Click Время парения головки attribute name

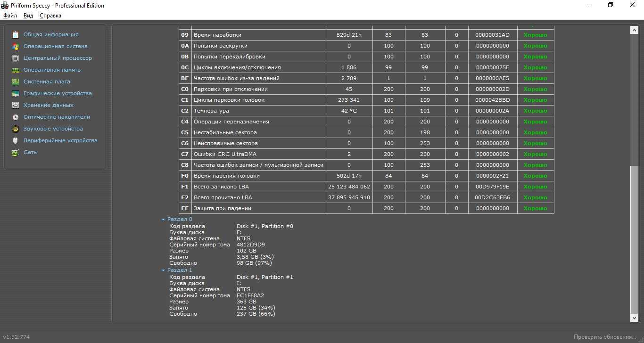pos(227,176)
